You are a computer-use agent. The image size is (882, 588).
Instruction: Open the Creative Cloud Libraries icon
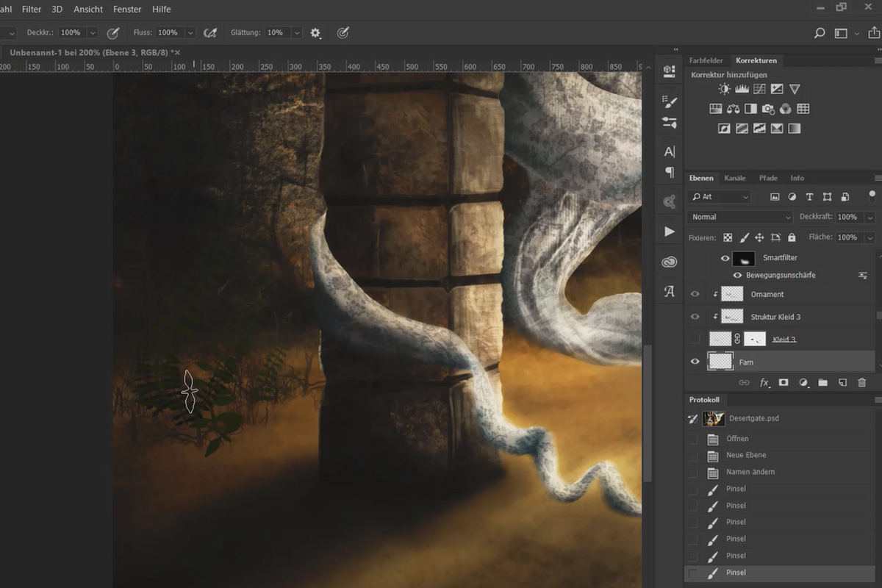click(x=669, y=261)
